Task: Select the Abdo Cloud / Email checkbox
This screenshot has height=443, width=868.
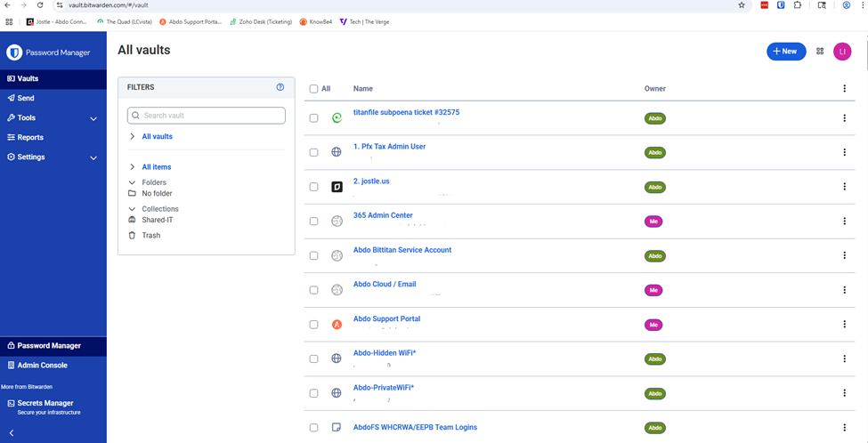Action: 314,290
